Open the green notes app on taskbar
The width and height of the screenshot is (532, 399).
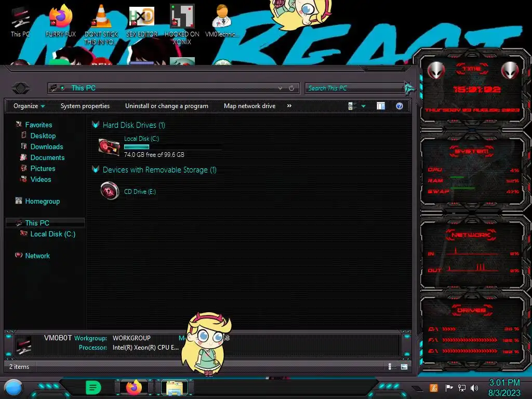[94, 388]
